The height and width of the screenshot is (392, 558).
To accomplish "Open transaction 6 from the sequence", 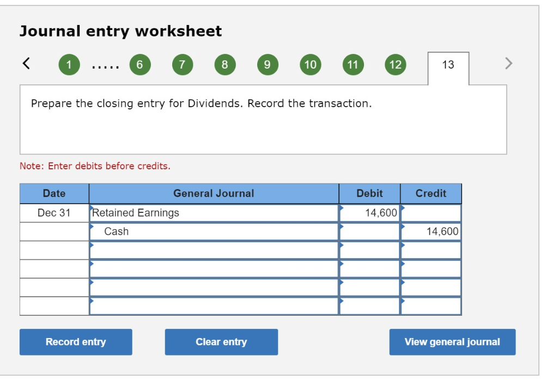I will (139, 64).
